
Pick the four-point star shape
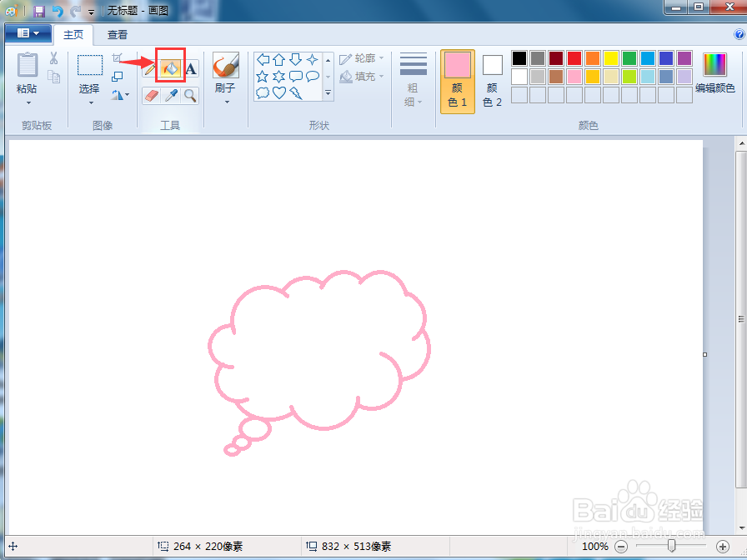313,59
